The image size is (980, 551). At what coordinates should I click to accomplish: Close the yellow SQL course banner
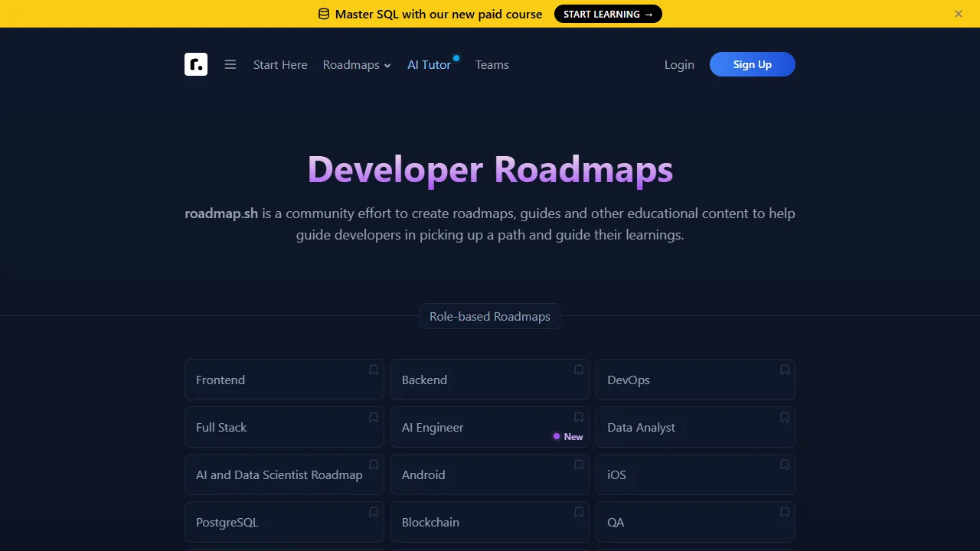pyautogui.click(x=959, y=14)
